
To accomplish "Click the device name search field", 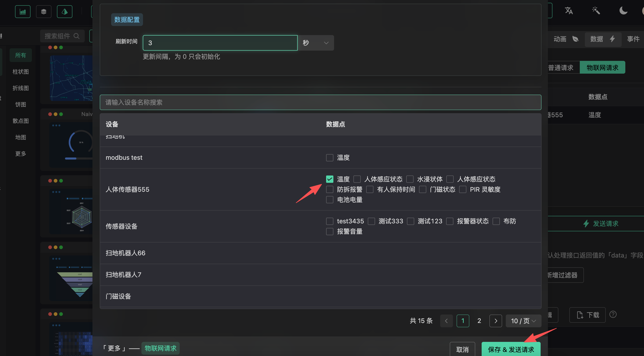I will [320, 102].
